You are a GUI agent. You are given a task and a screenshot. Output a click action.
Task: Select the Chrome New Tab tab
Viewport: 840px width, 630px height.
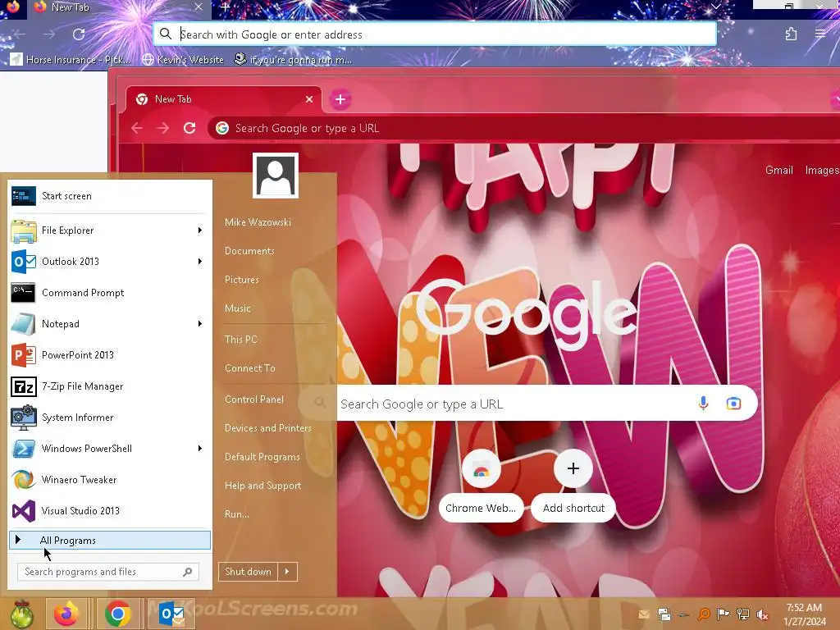(224, 99)
